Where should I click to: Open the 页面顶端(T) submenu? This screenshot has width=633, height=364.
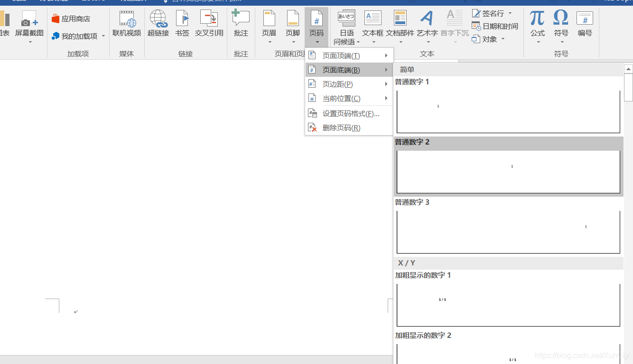[349, 56]
